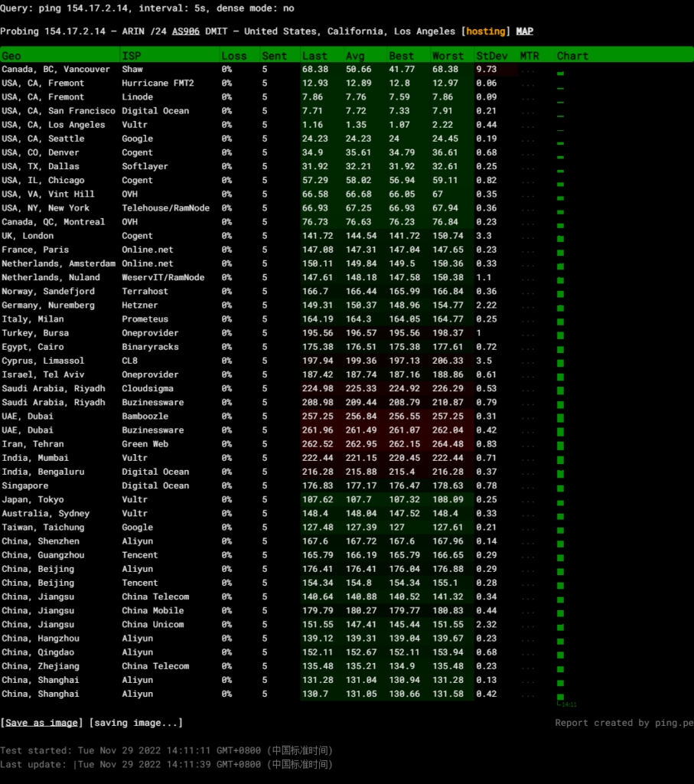Click chart bar for Shenzhen Aliyun row
The height and width of the screenshot is (784, 694).
(x=560, y=542)
